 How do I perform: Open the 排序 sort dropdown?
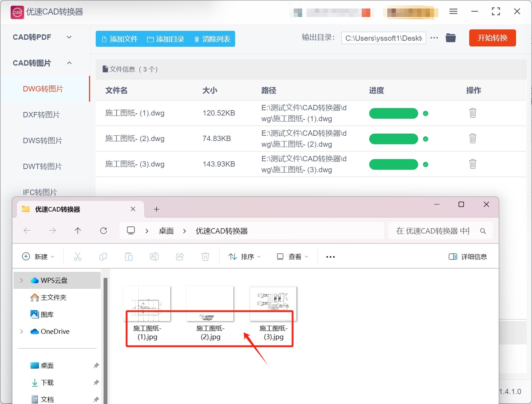click(x=245, y=257)
